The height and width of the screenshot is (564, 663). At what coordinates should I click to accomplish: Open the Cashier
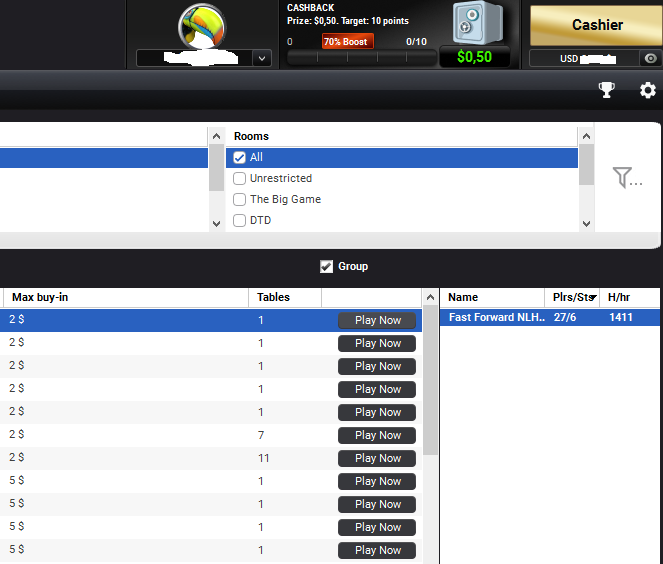coord(596,24)
